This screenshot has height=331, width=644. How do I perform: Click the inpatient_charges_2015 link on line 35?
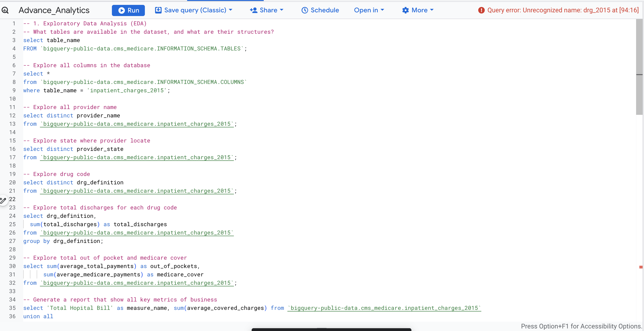pos(384,308)
